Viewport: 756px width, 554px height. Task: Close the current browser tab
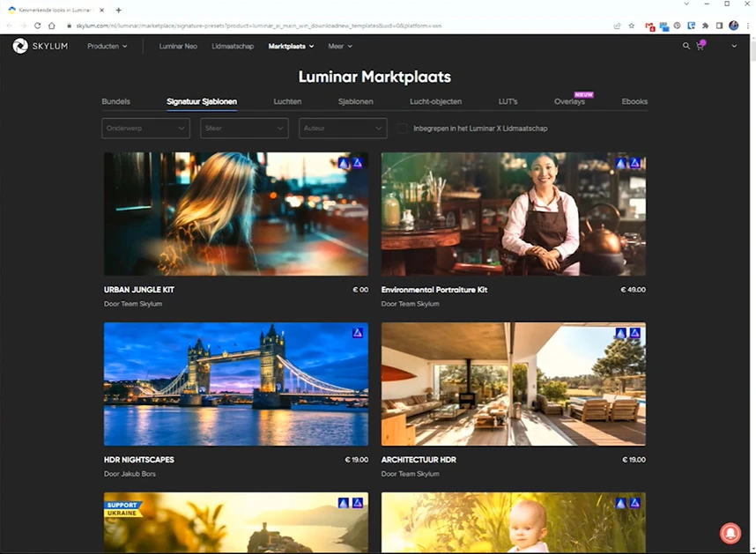101,10
